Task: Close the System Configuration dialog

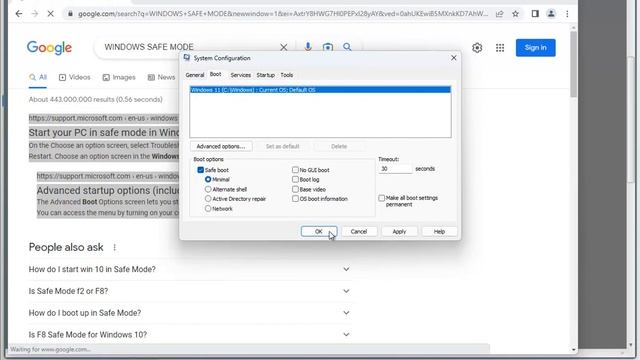Action: pos(454,58)
